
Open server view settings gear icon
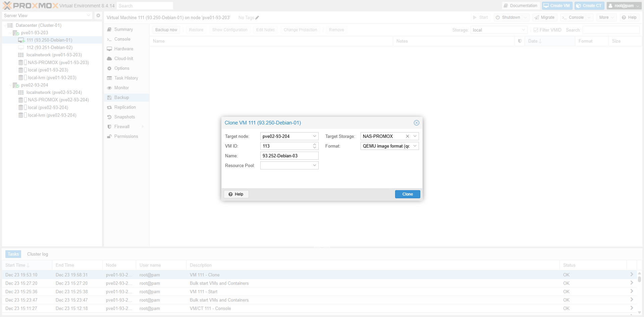click(98, 15)
